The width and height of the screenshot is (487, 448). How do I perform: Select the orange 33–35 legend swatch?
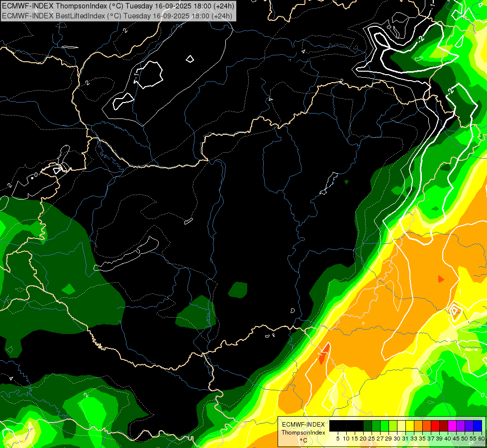click(x=418, y=426)
